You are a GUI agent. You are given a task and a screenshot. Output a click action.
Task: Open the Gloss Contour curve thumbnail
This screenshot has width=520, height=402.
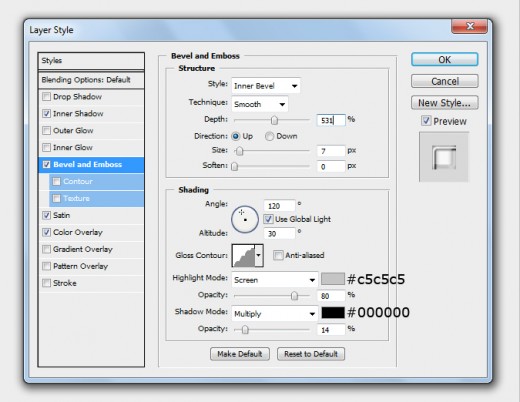point(243,255)
